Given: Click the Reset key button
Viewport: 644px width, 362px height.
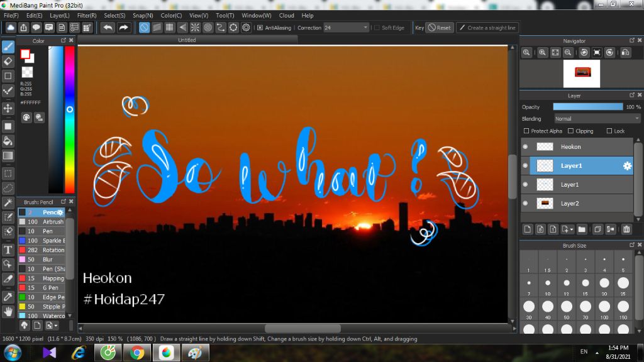Looking at the screenshot, I should [x=439, y=28].
